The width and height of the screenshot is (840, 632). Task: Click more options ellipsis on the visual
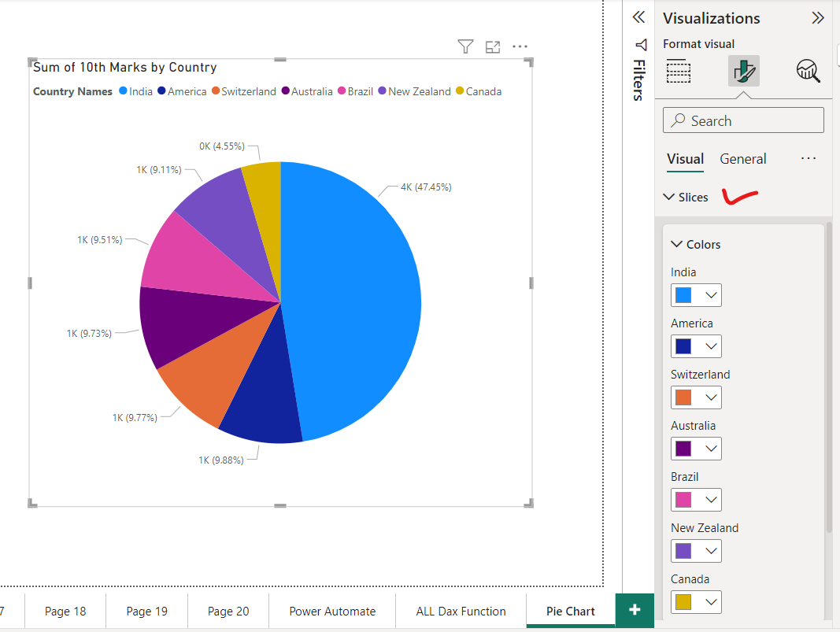520,46
